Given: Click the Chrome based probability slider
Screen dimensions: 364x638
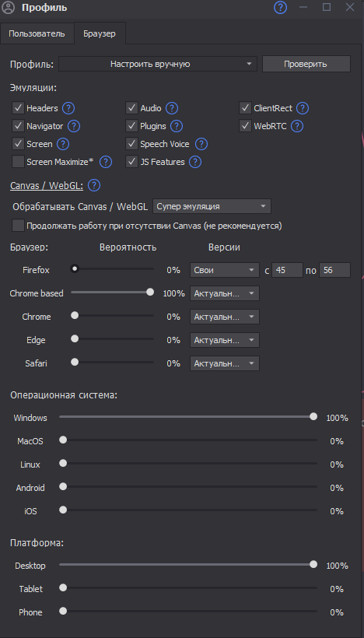Looking at the screenshot, I should point(112,292).
